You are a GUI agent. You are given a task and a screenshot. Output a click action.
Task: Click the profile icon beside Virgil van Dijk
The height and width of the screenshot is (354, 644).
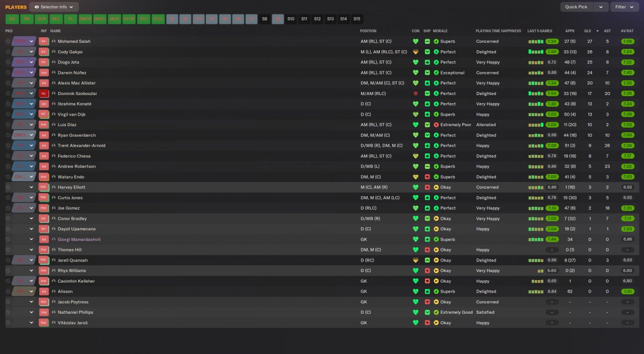[54, 114]
